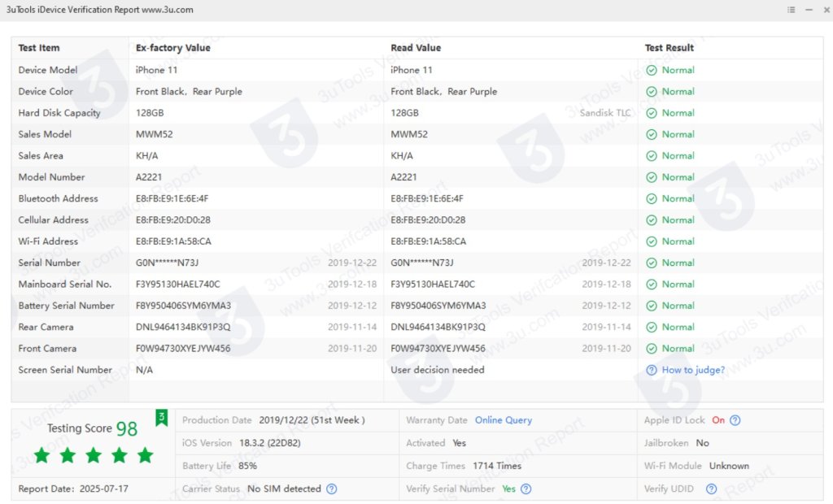Click the Sandisk TLC label
This screenshot has height=504, width=833.
tap(605, 113)
